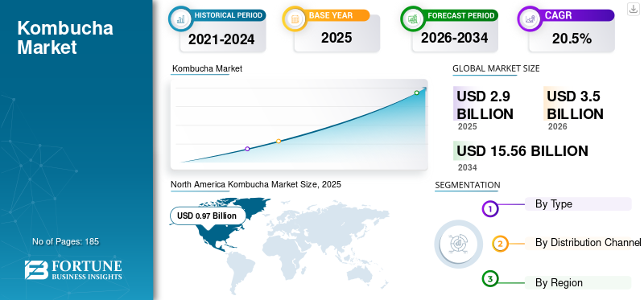This screenshot has width=644, height=300.
Task: Click the purple number 1 circle
Action: coord(489,209)
